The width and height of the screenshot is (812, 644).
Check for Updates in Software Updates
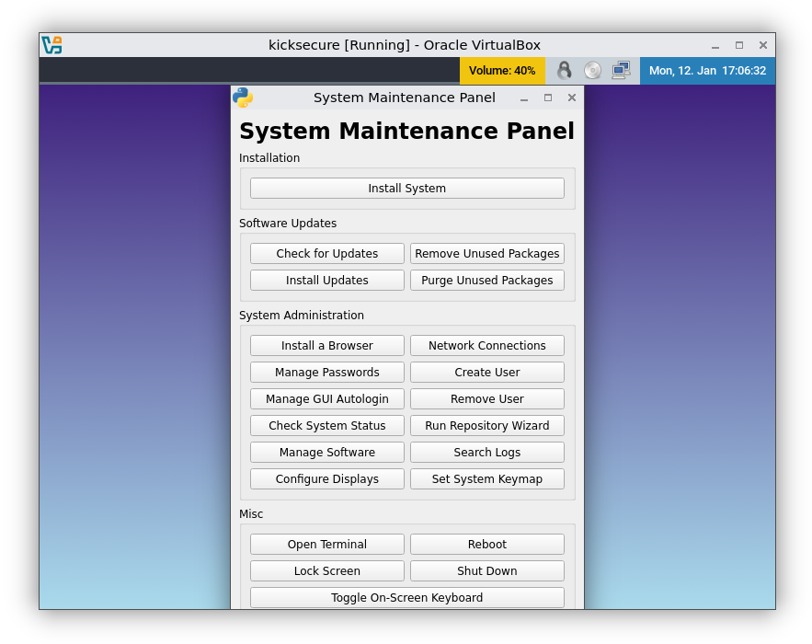(x=326, y=253)
